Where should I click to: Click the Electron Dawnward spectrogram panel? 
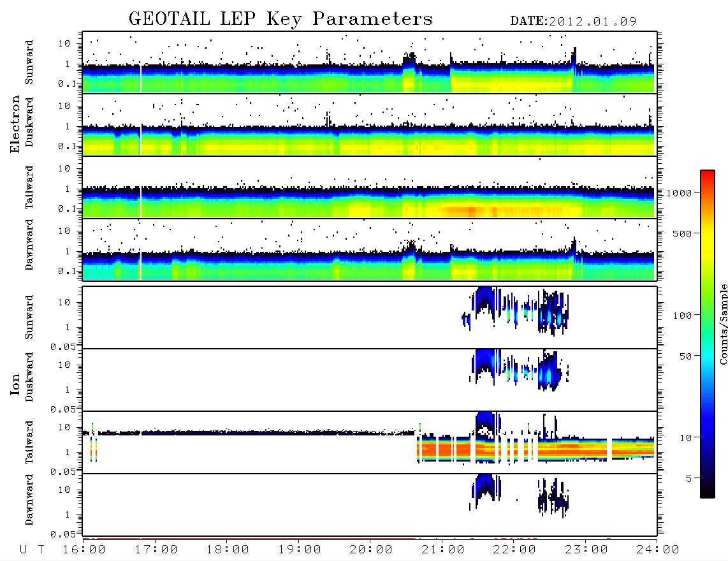pyautogui.click(x=370, y=249)
